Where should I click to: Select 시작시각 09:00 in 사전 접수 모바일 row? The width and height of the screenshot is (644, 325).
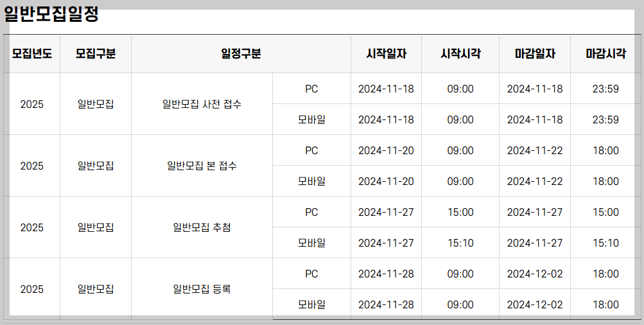coord(460,119)
